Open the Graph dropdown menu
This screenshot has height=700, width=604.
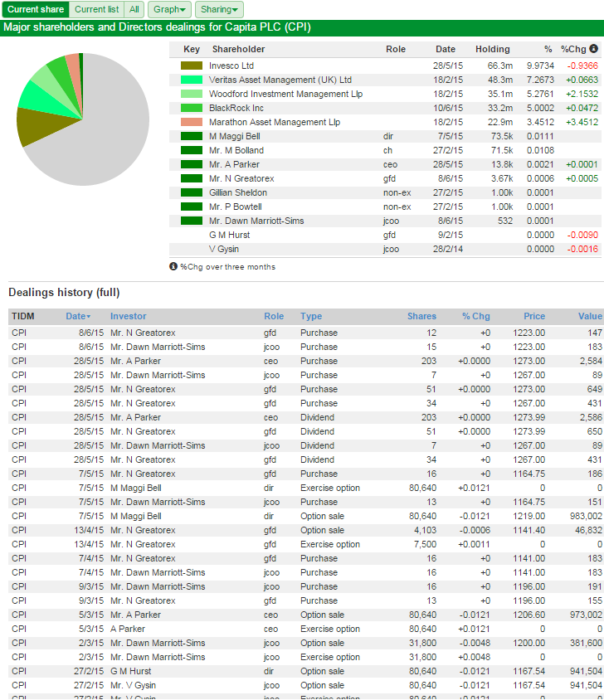[x=169, y=9]
